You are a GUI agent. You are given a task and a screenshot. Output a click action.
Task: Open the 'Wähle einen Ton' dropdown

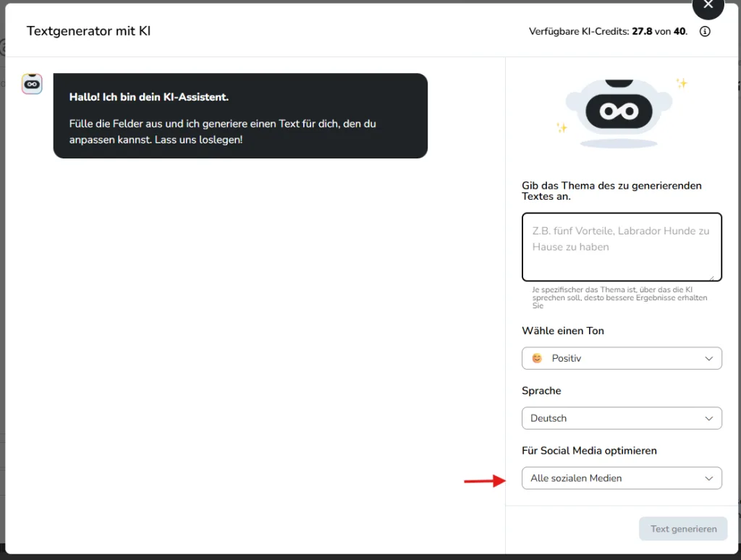[622, 357]
